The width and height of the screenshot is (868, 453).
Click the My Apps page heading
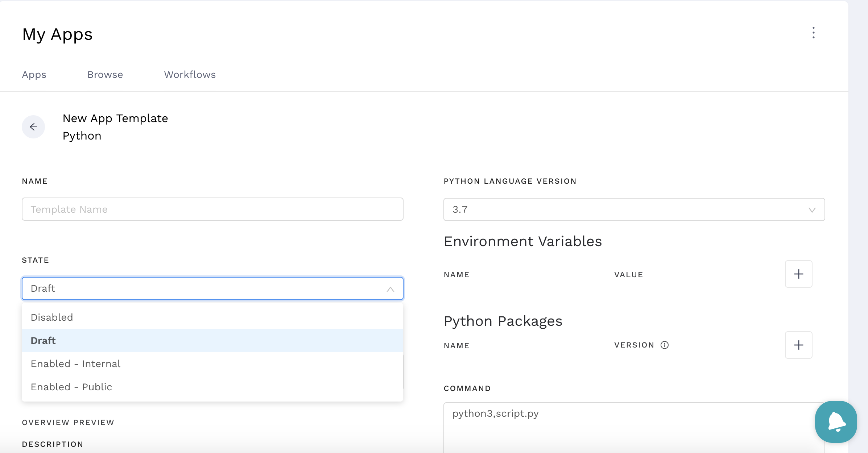[57, 34]
